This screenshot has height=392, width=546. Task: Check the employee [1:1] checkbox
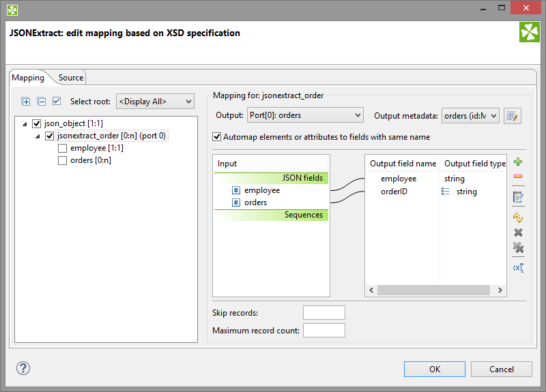tap(63, 148)
